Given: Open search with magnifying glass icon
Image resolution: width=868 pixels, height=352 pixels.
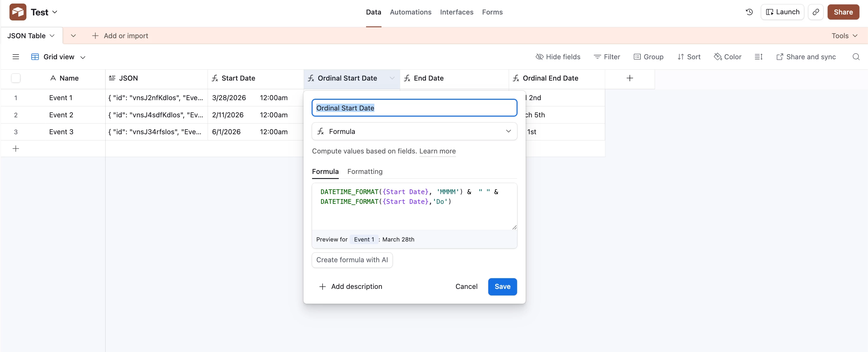Looking at the screenshot, I should (856, 57).
